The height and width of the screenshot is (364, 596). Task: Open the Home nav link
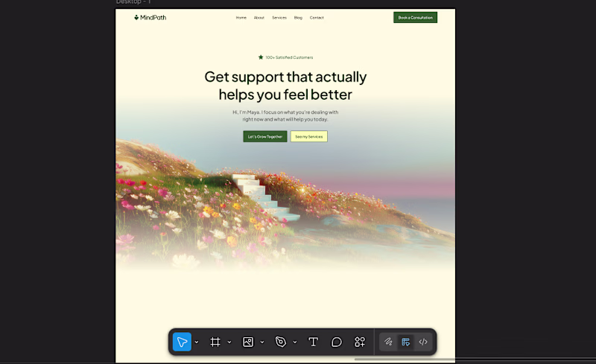pos(241,17)
